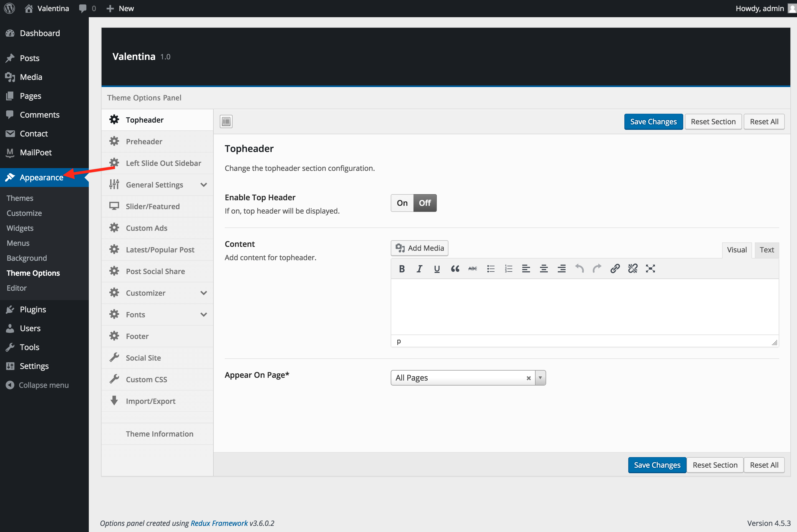Open the Media library menu
The height and width of the screenshot is (532, 797).
(x=44, y=77)
